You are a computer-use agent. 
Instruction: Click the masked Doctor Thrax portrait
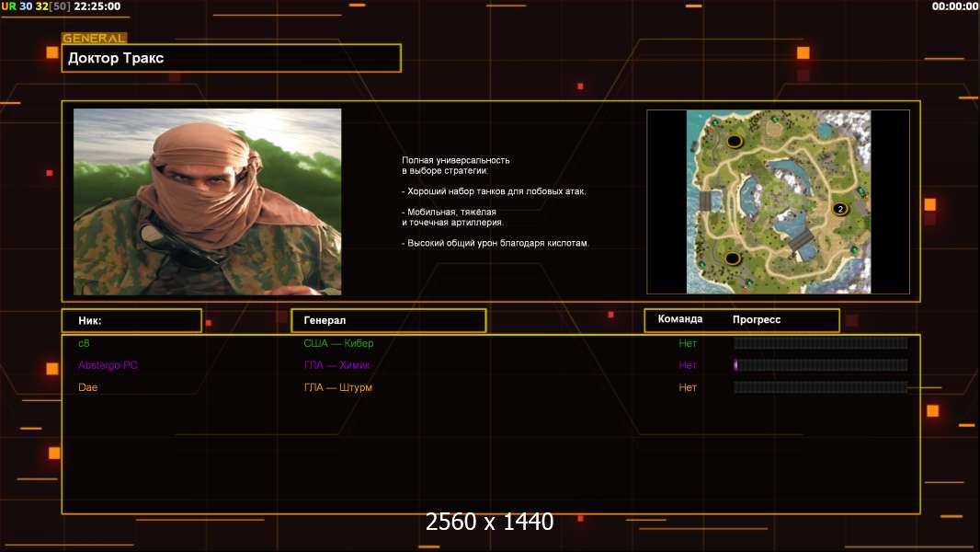tap(207, 201)
